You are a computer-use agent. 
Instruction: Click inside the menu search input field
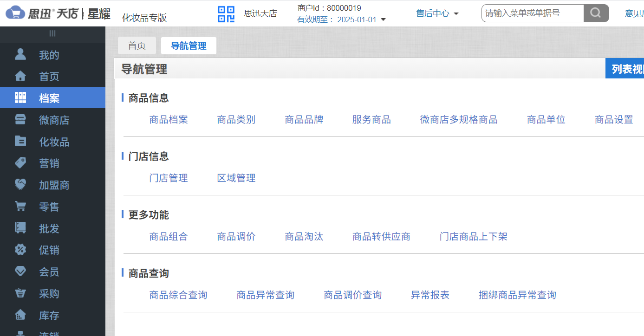point(529,13)
